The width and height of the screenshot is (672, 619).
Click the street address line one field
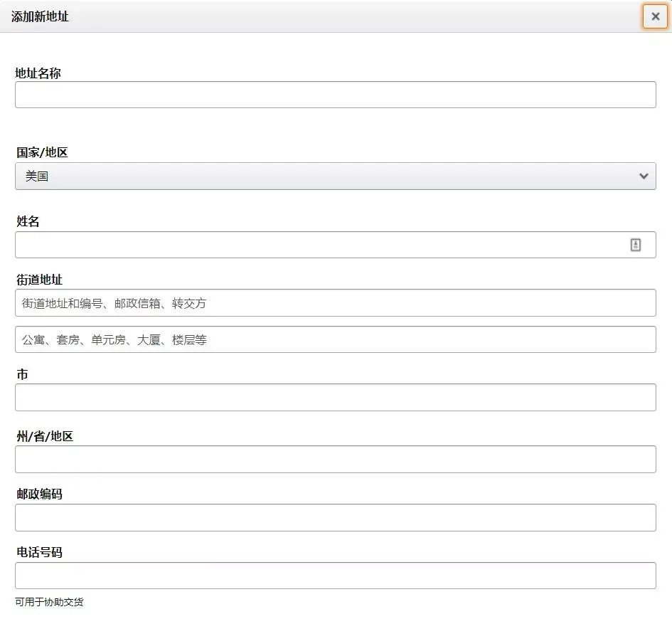click(x=335, y=303)
